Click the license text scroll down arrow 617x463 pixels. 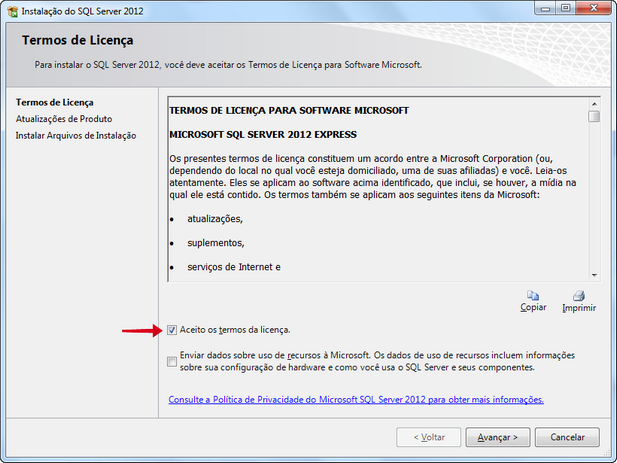click(594, 275)
